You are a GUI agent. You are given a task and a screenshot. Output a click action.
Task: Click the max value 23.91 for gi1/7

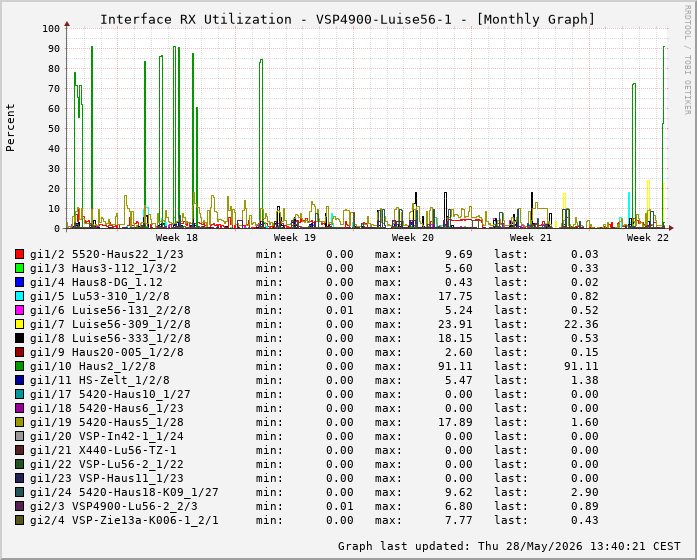click(x=455, y=324)
